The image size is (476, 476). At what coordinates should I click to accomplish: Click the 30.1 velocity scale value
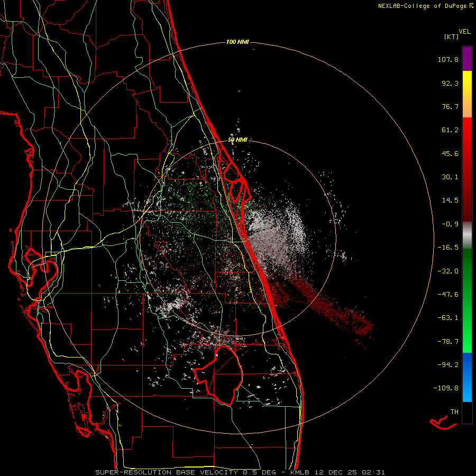tap(450, 177)
